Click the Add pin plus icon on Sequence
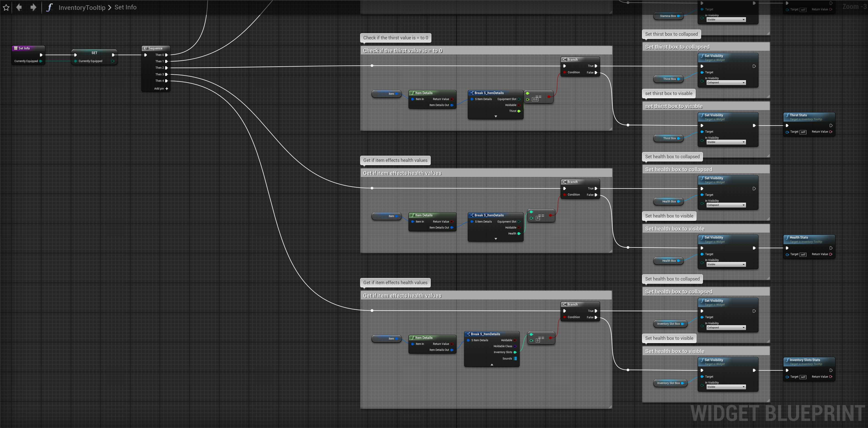The image size is (868, 428). point(167,89)
